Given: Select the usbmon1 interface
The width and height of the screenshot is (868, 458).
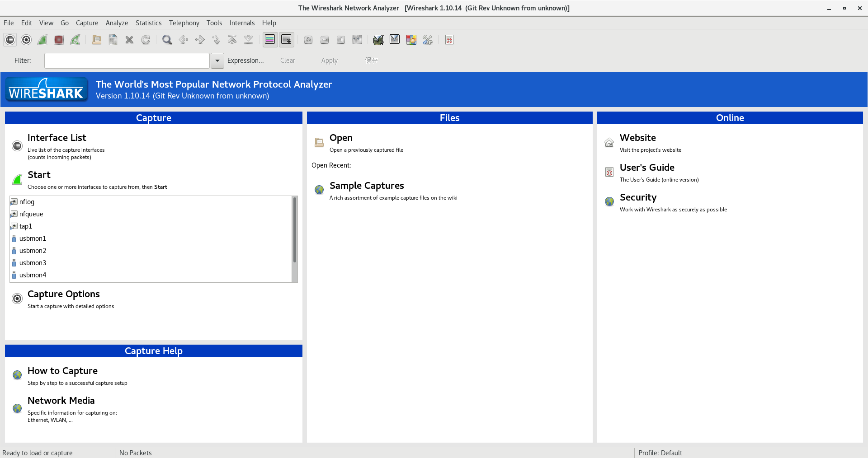Looking at the screenshot, I should 151,238.
